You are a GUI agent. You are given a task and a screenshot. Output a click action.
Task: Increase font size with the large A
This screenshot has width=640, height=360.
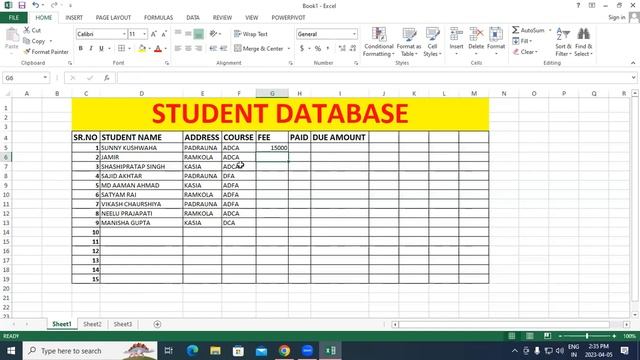[x=153, y=34]
